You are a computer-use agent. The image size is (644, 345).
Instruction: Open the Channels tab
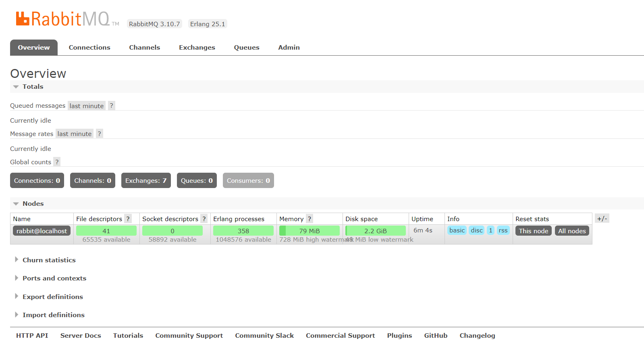(145, 47)
